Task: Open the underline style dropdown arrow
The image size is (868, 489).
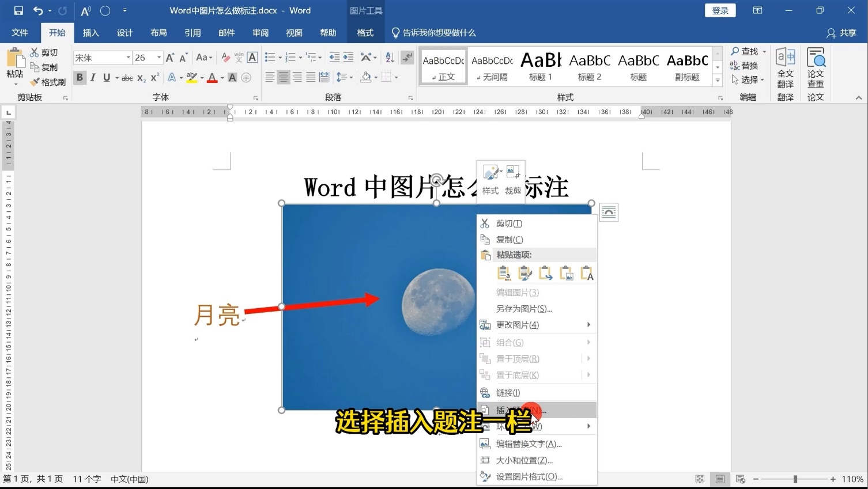Action: [x=116, y=78]
